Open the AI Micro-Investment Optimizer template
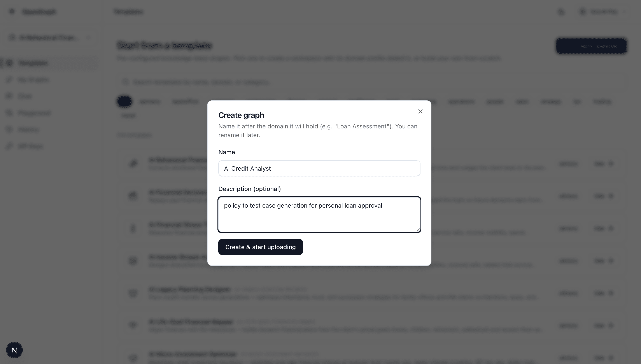The height and width of the screenshot is (364, 641). (x=193, y=354)
